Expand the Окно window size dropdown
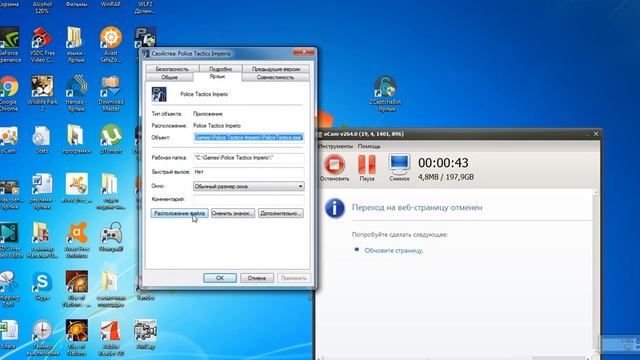Image resolution: width=640 pixels, height=360 pixels. tap(249, 186)
